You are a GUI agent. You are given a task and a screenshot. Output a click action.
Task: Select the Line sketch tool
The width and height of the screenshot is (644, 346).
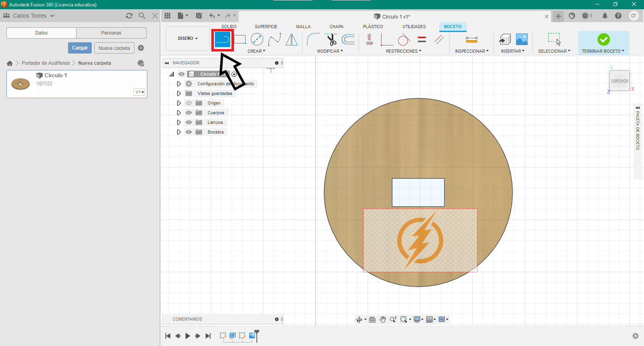coord(223,40)
